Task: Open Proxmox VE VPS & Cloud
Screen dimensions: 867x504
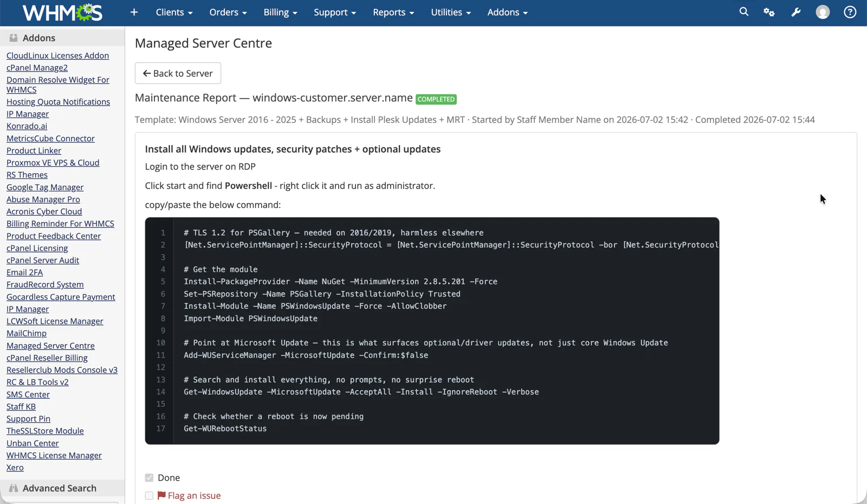Action: 53,163
